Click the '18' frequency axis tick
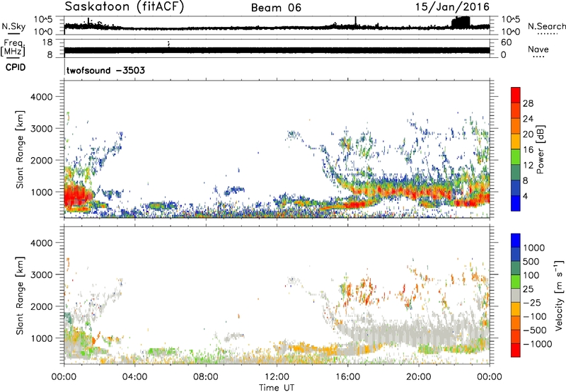The image size is (566, 392). coord(47,42)
